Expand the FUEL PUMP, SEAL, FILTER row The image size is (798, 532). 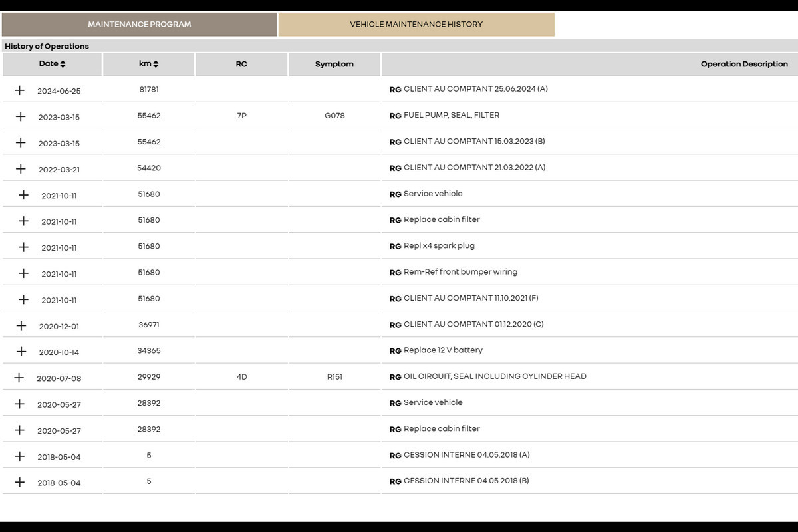coord(21,116)
